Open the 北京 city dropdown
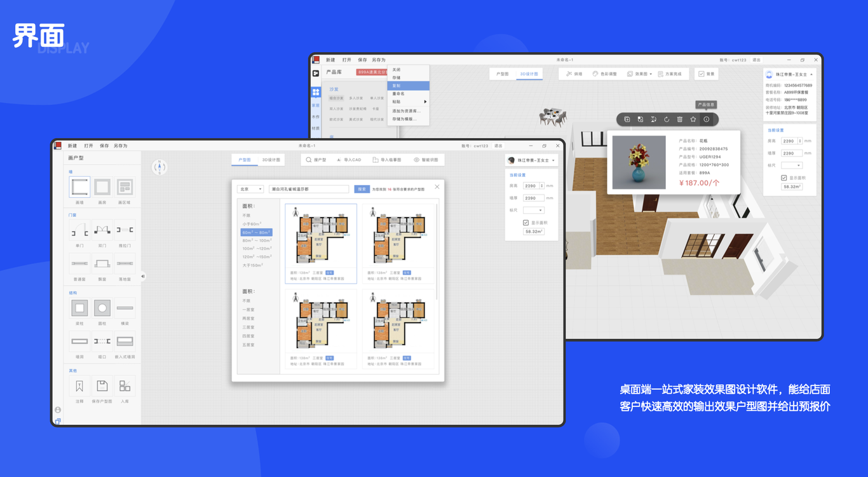The height and width of the screenshot is (477, 868). [x=250, y=189]
